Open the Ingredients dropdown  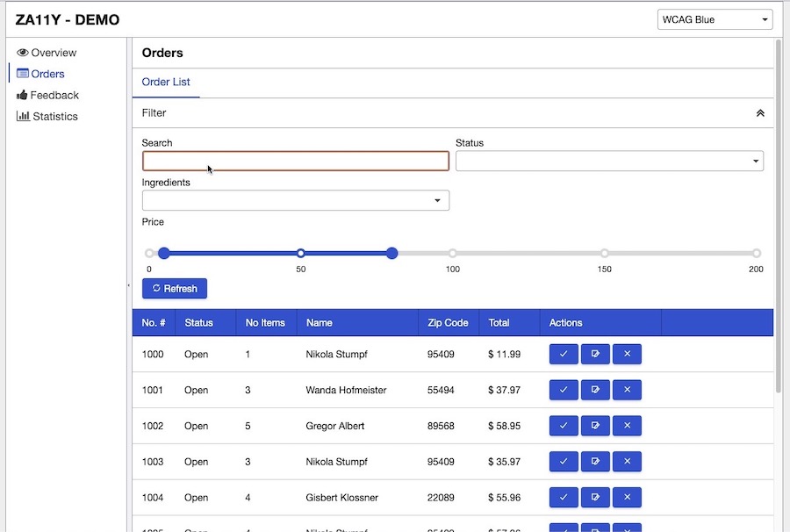click(x=295, y=200)
